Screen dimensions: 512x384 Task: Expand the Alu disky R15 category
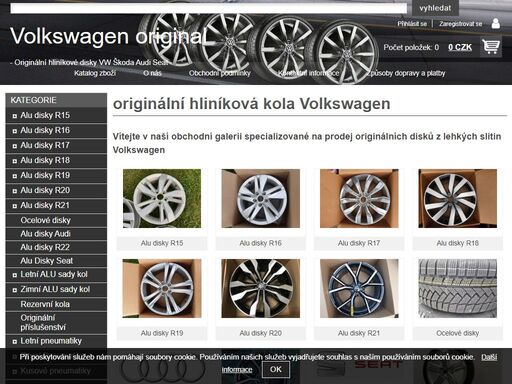coord(15,116)
